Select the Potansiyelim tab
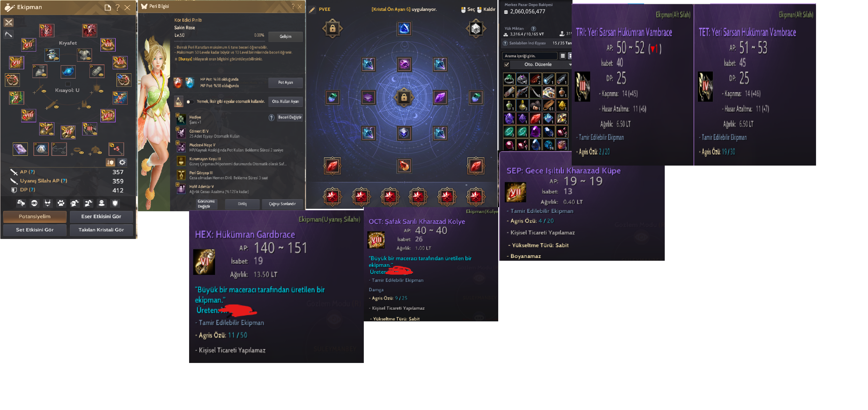This screenshot has height=410, width=868. coord(35,216)
